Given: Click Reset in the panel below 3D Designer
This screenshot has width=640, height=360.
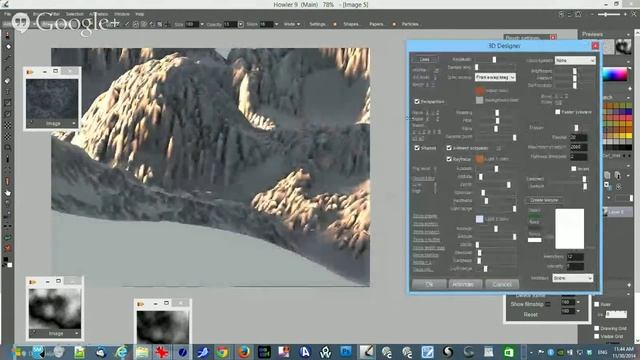Looking at the screenshot, I should point(531,314).
